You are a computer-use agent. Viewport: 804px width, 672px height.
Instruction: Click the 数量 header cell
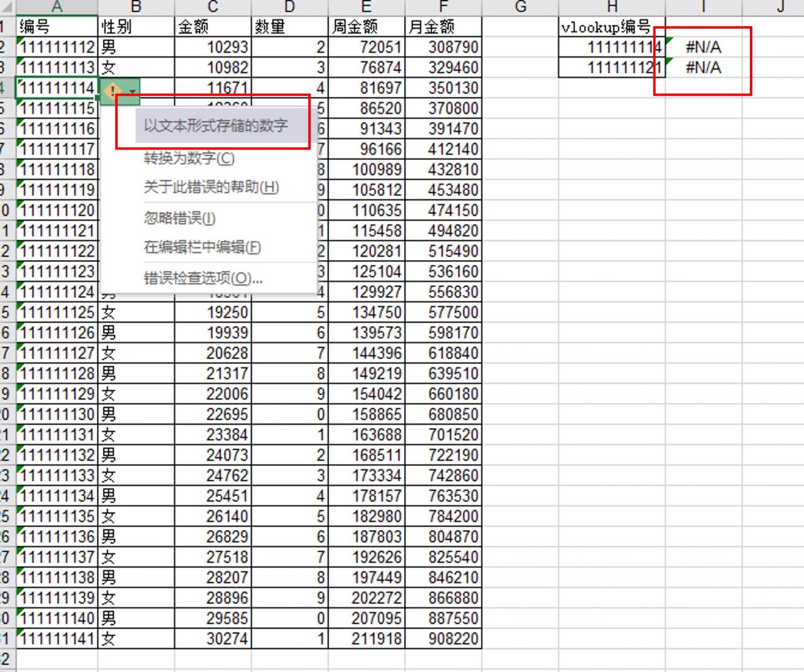click(x=289, y=27)
